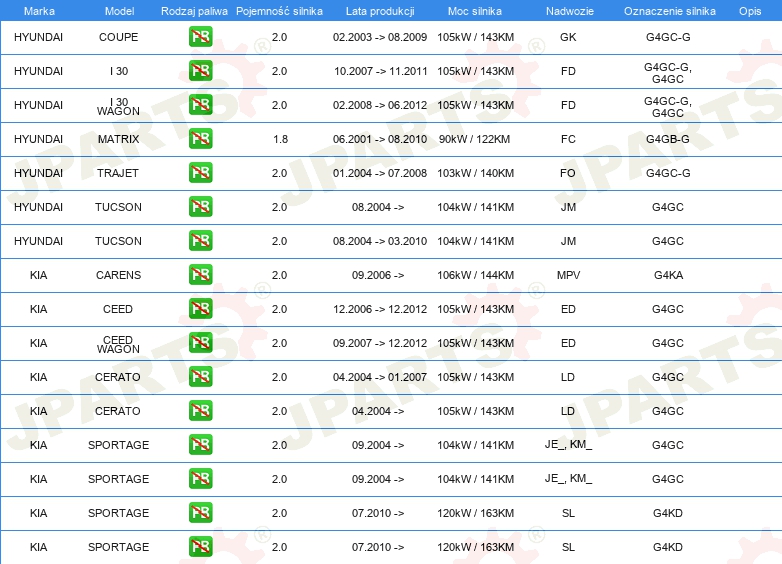Click the MPV body type
Image resolution: width=782 pixels, height=564 pixels.
(569, 275)
